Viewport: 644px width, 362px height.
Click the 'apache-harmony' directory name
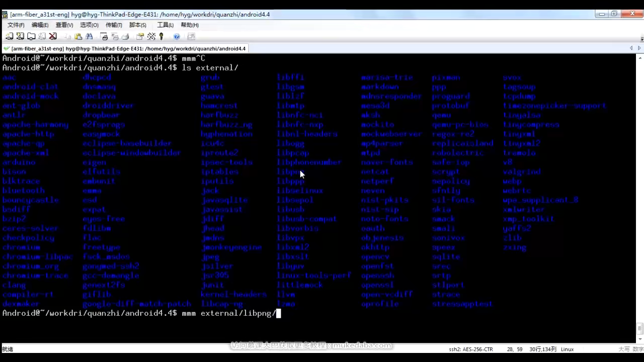[x=35, y=124]
